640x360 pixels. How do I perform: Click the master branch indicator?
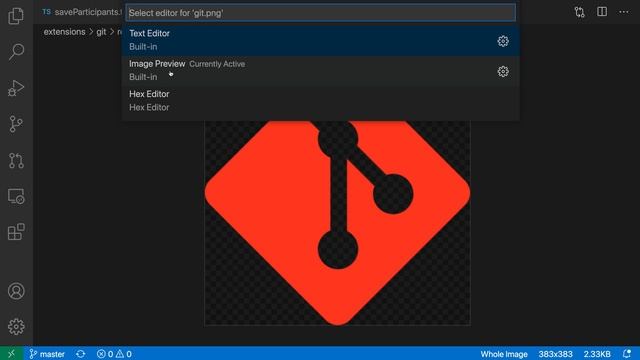point(47,354)
